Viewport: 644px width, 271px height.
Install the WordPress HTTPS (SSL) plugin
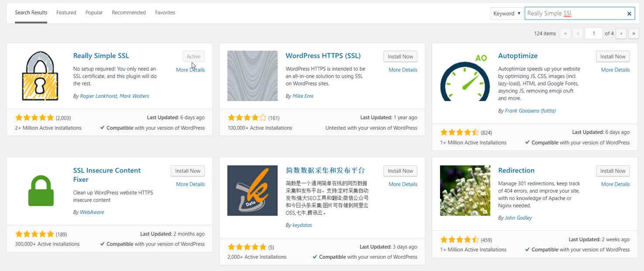[400, 56]
